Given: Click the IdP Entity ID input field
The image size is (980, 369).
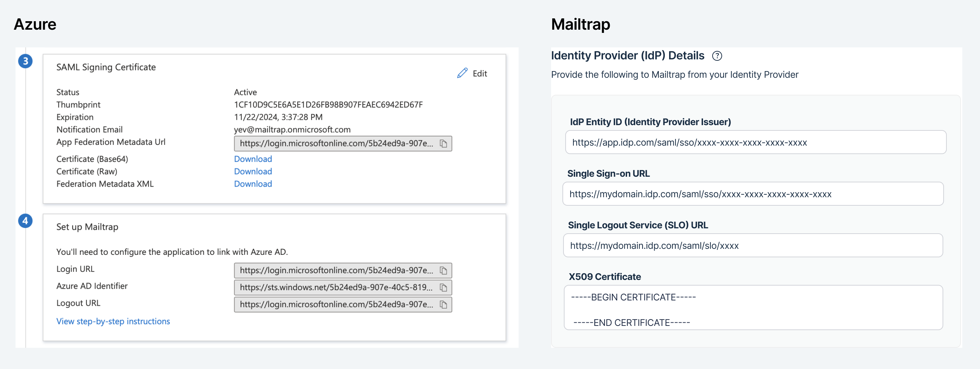Looking at the screenshot, I should (x=755, y=142).
